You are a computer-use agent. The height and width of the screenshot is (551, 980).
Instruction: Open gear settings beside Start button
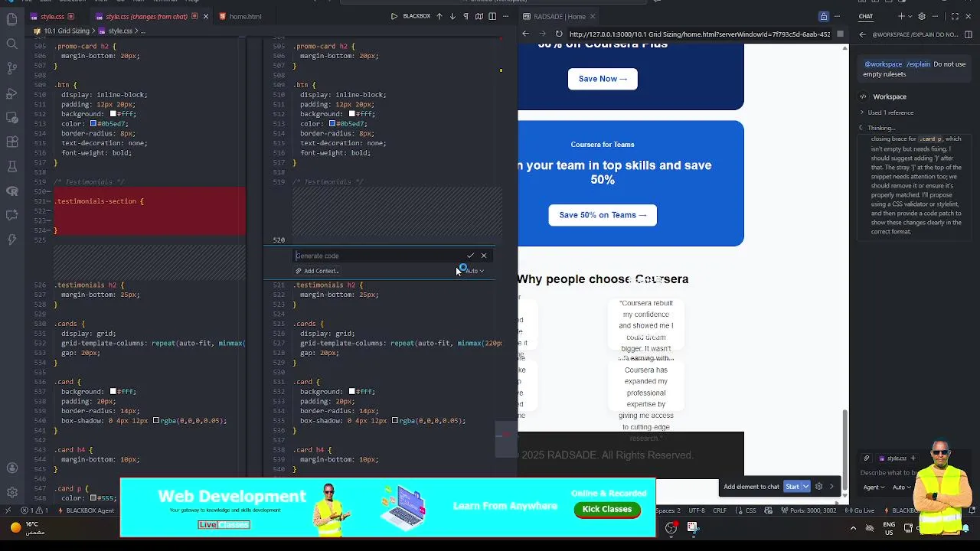818,487
